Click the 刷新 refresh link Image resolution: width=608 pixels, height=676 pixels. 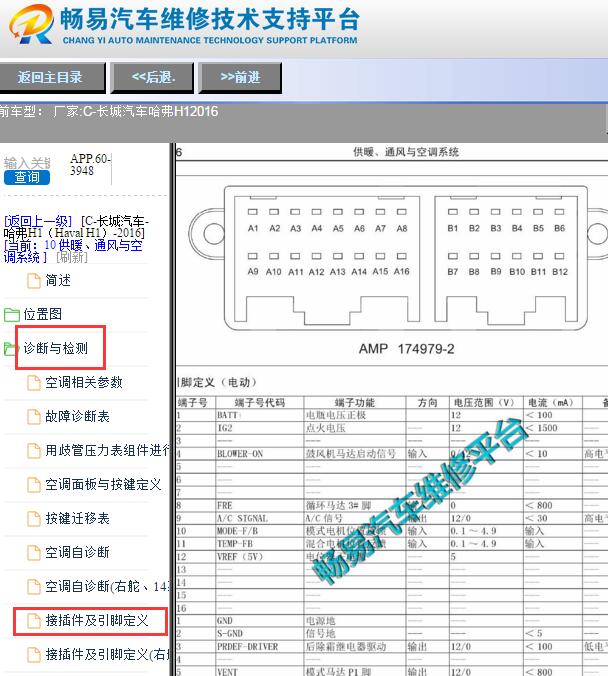[x=72, y=257]
